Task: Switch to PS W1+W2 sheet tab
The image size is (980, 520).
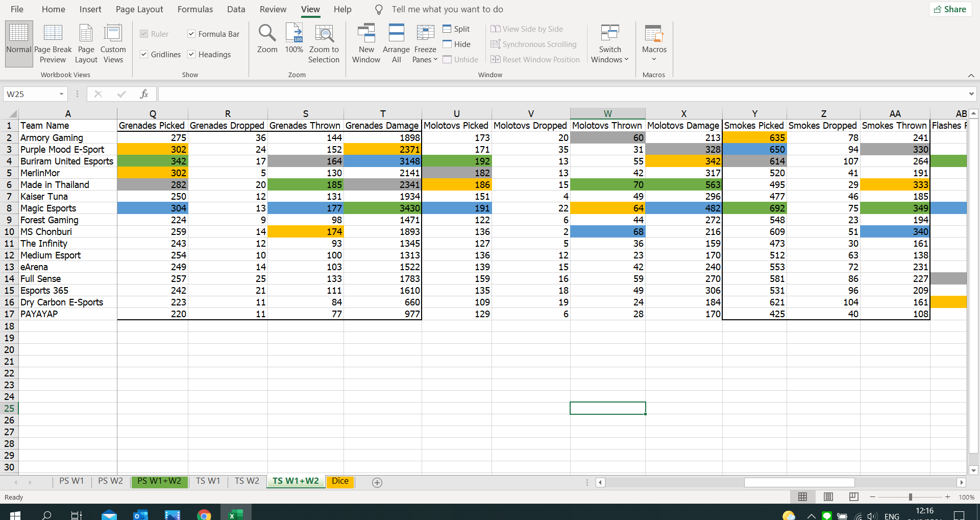Action: tap(159, 481)
